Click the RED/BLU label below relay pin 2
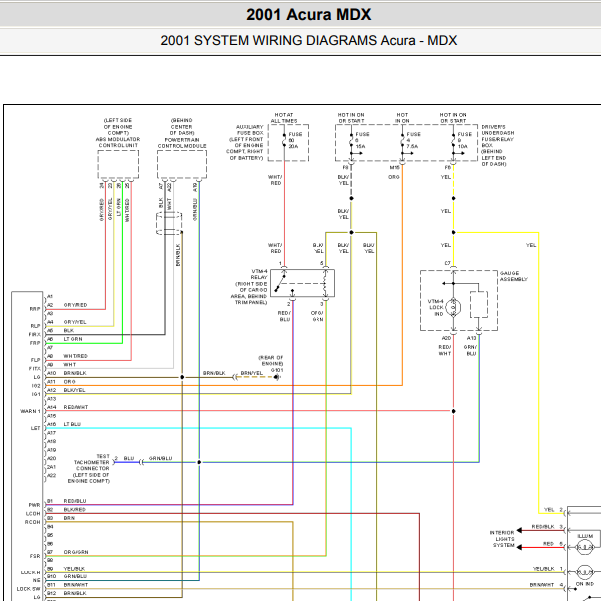 (284, 316)
